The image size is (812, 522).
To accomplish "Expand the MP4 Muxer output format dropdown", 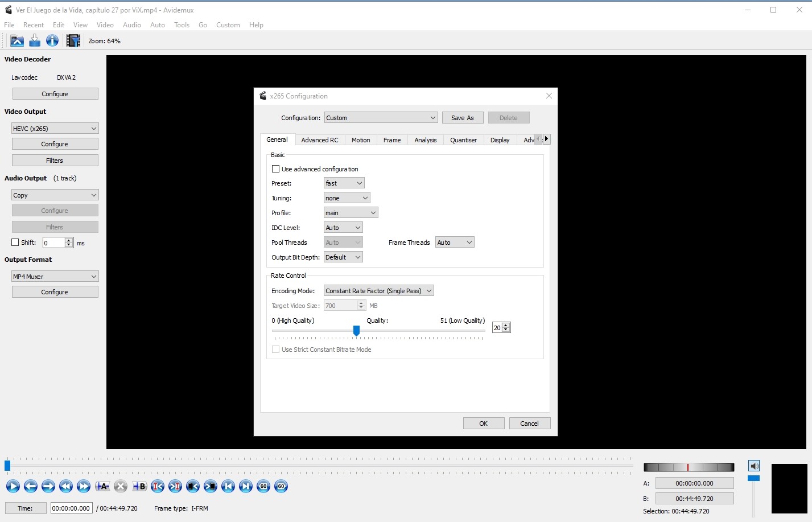I will 55,277.
